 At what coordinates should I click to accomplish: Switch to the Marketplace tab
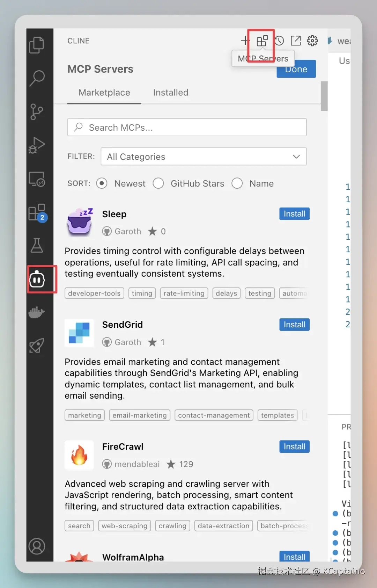click(x=104, y=93)
